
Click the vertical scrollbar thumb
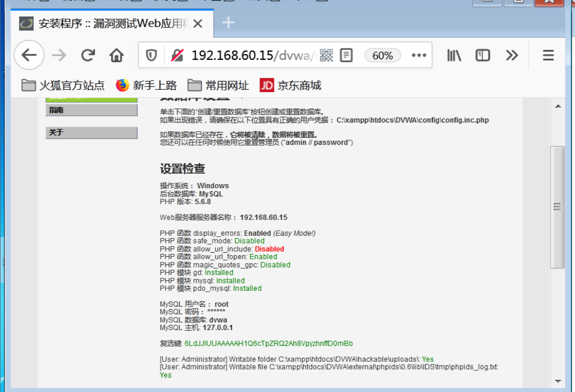point(557,207)
